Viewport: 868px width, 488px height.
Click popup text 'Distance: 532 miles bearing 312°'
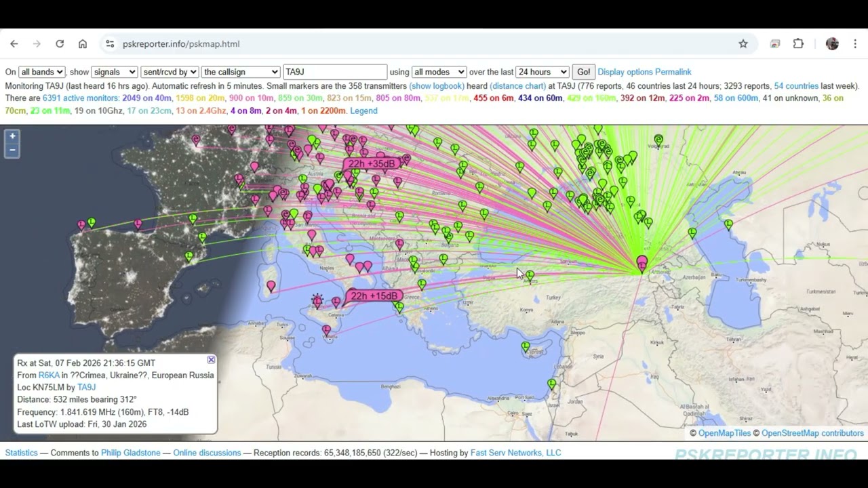(77, 400)
